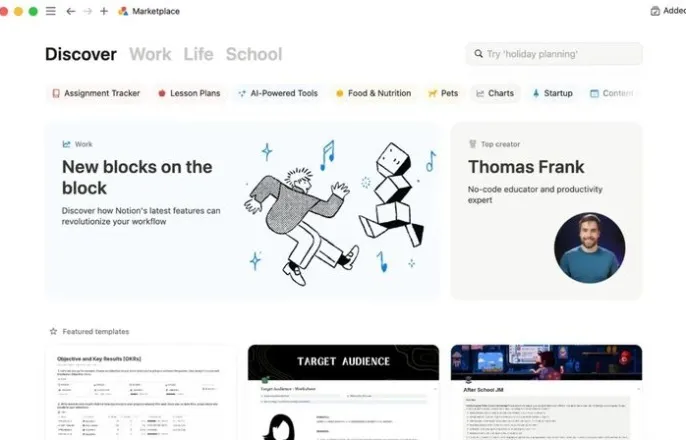The width and height of the screenshot is (686, 440).
Task: Open a new tab with plus icon
Action: click(104, 11)
